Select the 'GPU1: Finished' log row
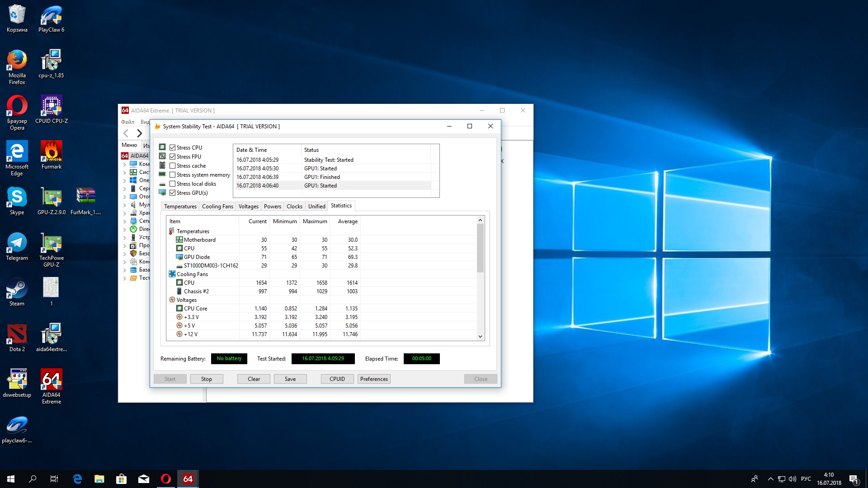 [332, 177]
